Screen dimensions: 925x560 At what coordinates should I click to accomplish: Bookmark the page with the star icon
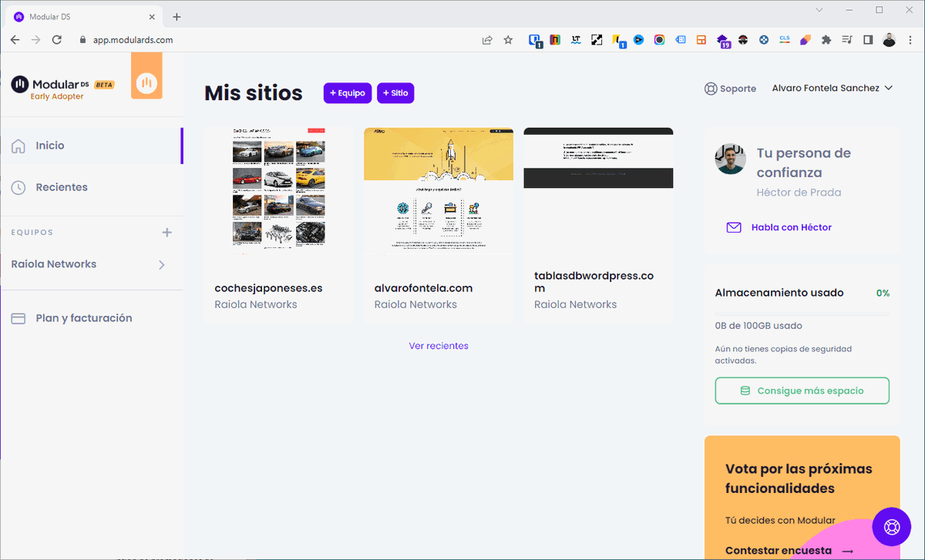pyautogui.click(x=508, y=39)
